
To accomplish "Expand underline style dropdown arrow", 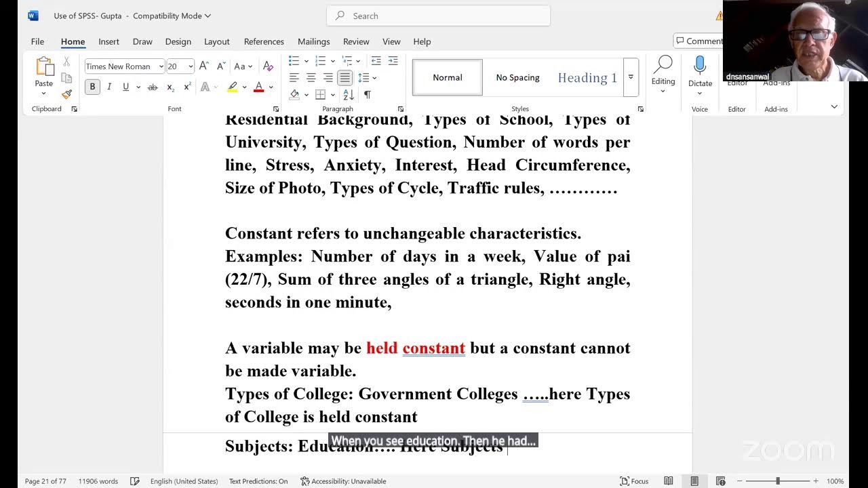I will pyautogui.click(x=138, y=87).
